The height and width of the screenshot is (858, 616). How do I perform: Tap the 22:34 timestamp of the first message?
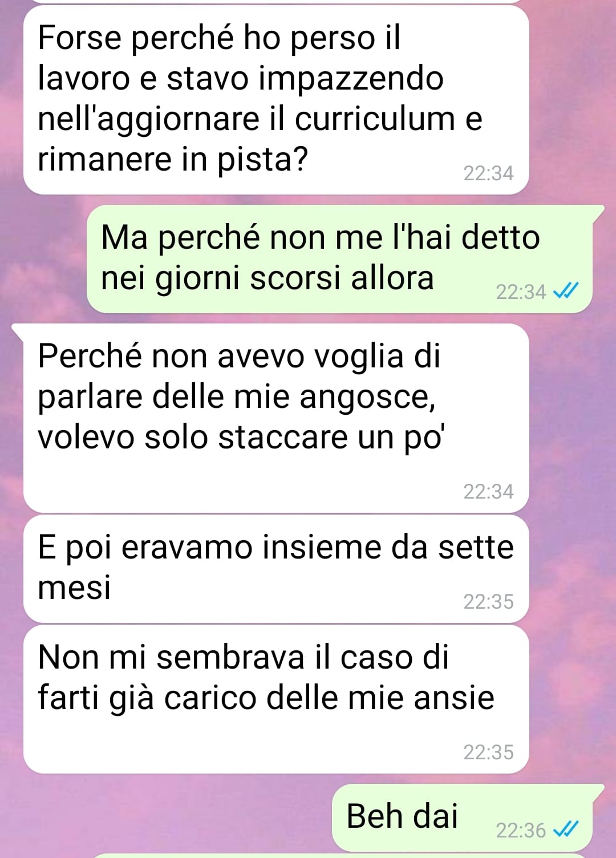pyautogui.click(x=488, y=173)
